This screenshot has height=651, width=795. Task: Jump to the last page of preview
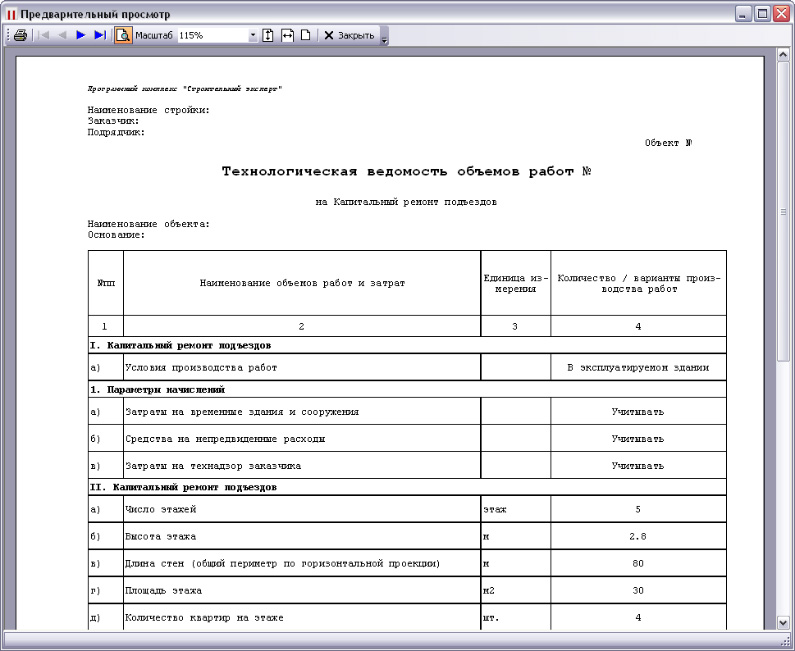click(x=100, y=35)
